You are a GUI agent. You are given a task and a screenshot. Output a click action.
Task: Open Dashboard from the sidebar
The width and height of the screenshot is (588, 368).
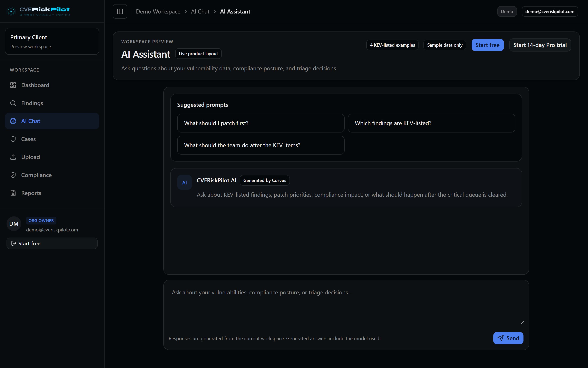point(52,85)
